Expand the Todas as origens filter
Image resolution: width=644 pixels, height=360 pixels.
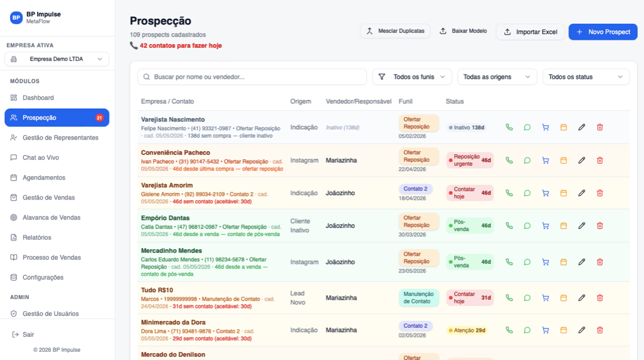[x=497, y=77]
